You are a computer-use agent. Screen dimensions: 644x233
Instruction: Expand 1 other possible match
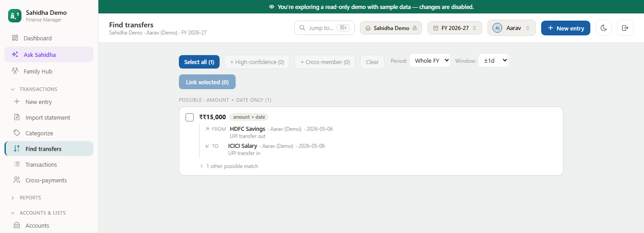(x=229, y=166)
